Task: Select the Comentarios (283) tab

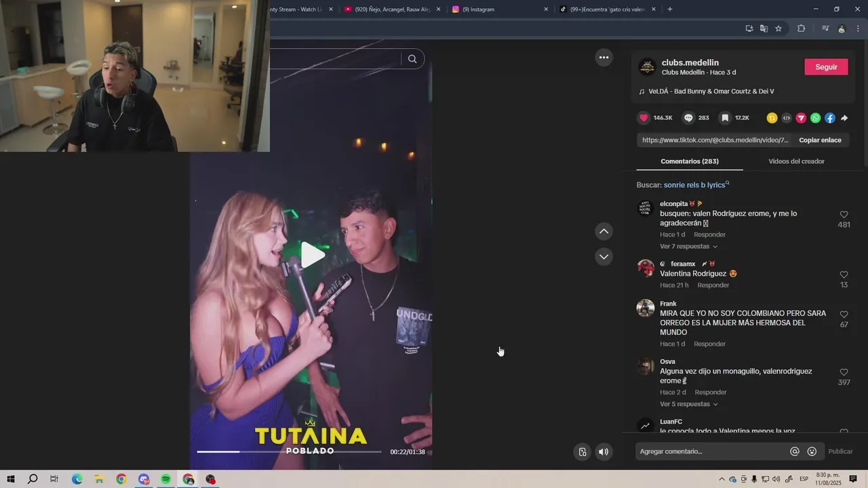Action: click(x=690, y=161)
